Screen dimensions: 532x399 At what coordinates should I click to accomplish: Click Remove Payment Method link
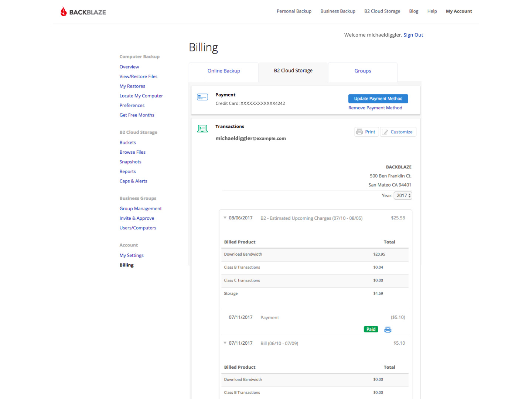coord(375,108)
